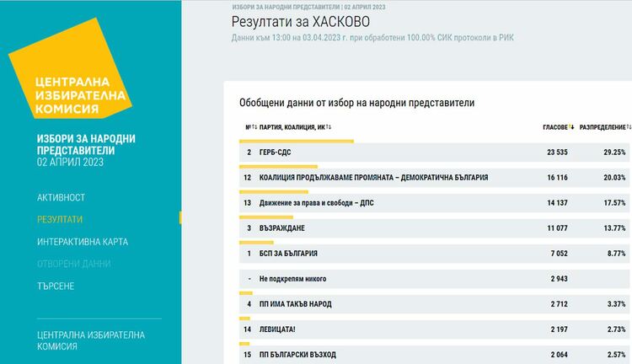Click the vote count 14 137
Viewport: 632px width, 364px height.
(557, 203)
